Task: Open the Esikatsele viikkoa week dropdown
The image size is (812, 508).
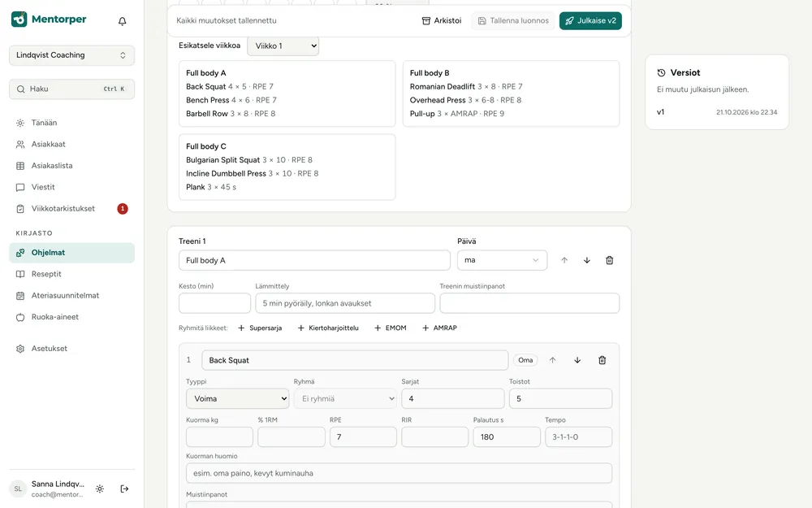Action: [283, 46]
